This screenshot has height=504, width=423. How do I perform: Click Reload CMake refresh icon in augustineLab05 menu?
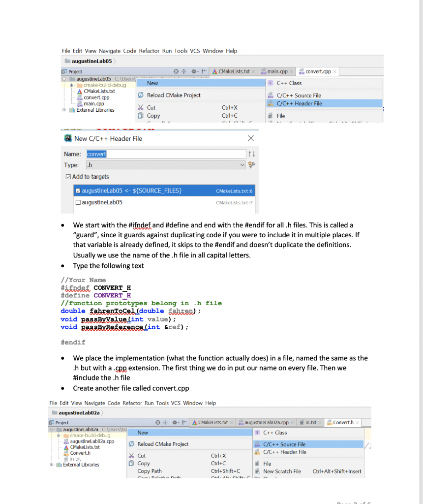pyautogui.click(x=141, y=95)
